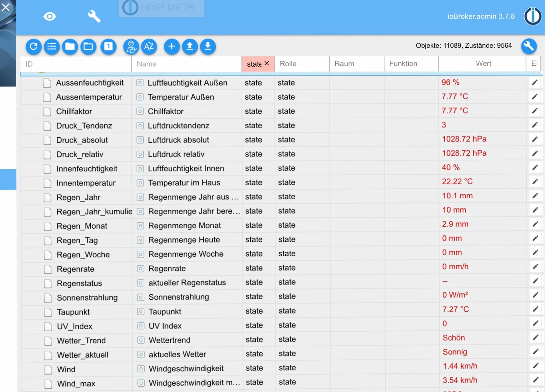
Task: Click the ioBroker.admin 3.7.8 version text
Action: (x=481, y=16)
